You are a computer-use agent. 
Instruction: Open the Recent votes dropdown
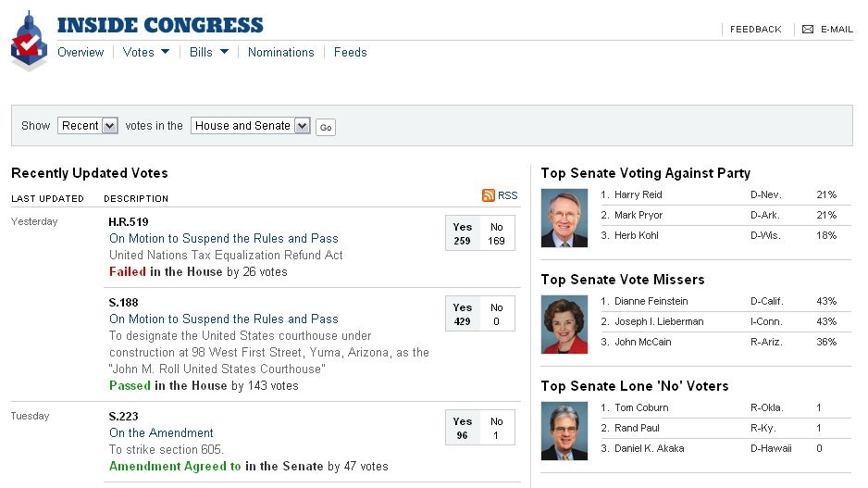pyautogui.click(x=88, y=126)
